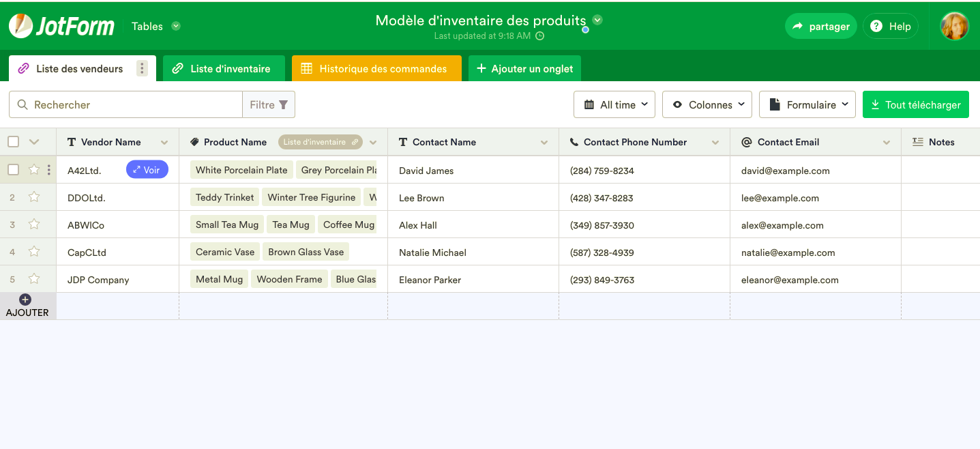Open the Historique des commandes tab

(376, 68)
